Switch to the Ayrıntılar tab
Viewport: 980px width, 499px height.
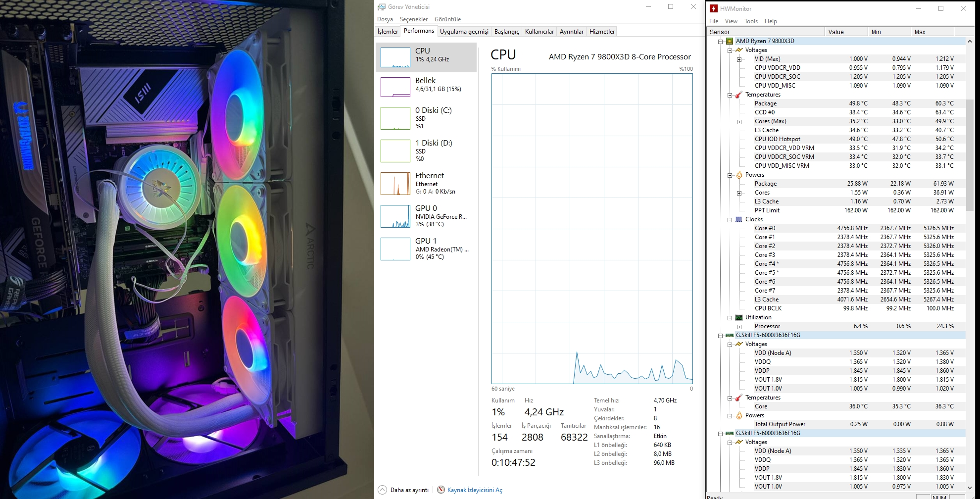pos(572,32)
